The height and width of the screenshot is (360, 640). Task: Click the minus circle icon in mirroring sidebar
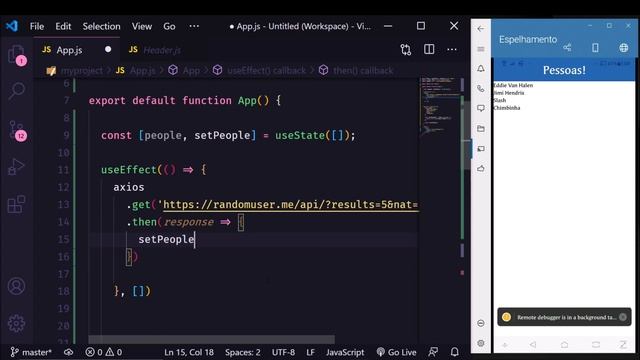pos(481,323)
